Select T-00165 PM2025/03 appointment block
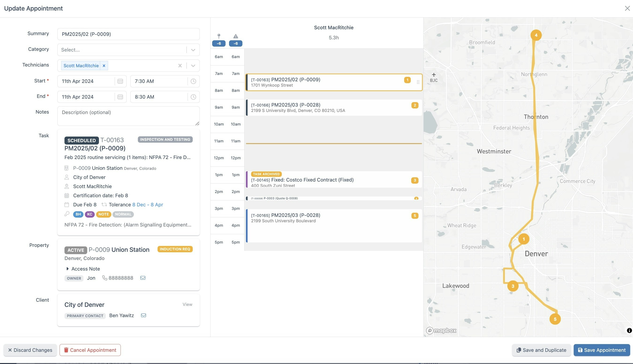The height and width of the screenshot is (364, 633). 334,226
